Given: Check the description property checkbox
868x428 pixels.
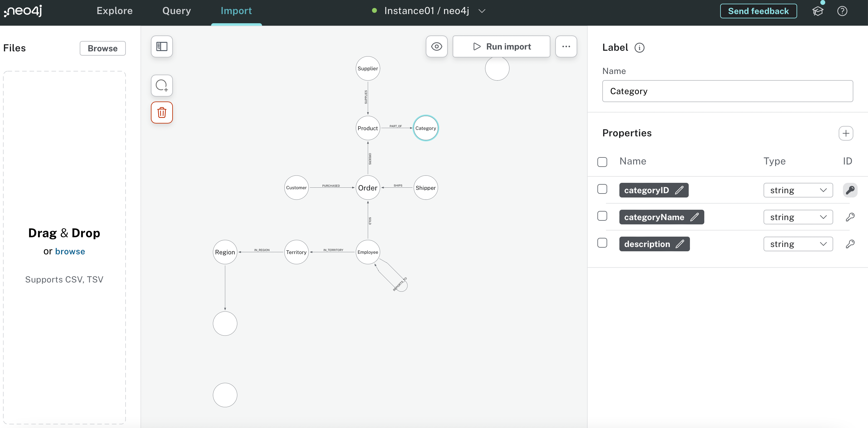Looking at the screenshot, I should coord(602,243).
